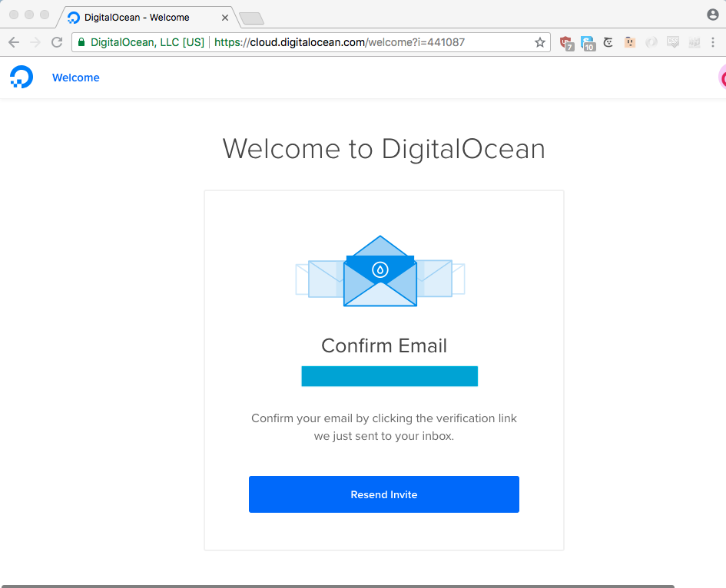Reload the page with the refresh icon
Viewport: 726px width, 588px height.
(x=57, y=42)
